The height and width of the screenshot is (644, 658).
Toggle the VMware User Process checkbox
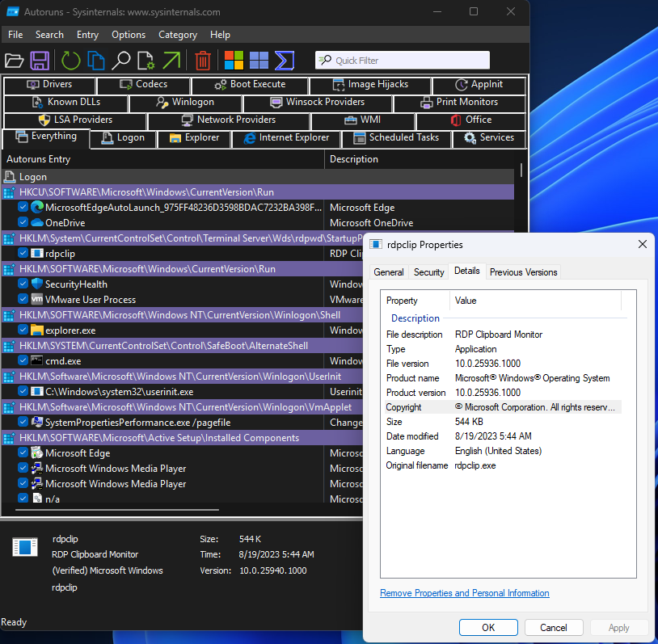coord(23,299)
